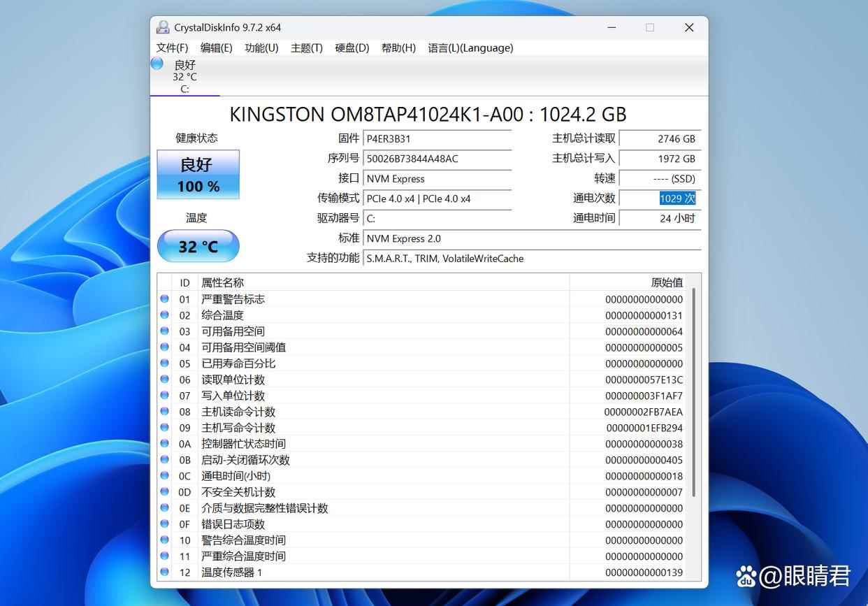Click the status orb on row 12 温度传感器 1

coord(164,572)
